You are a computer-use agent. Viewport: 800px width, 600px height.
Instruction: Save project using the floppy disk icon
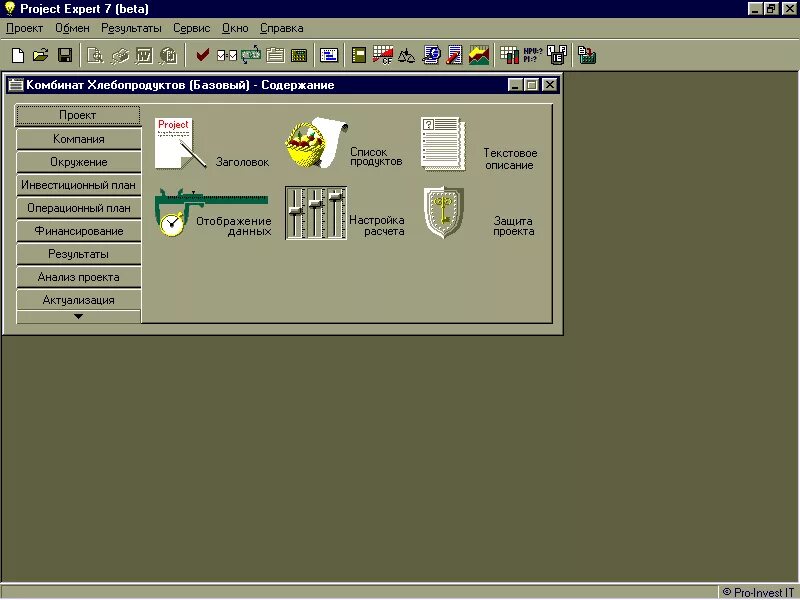click(x=65, y=55)
